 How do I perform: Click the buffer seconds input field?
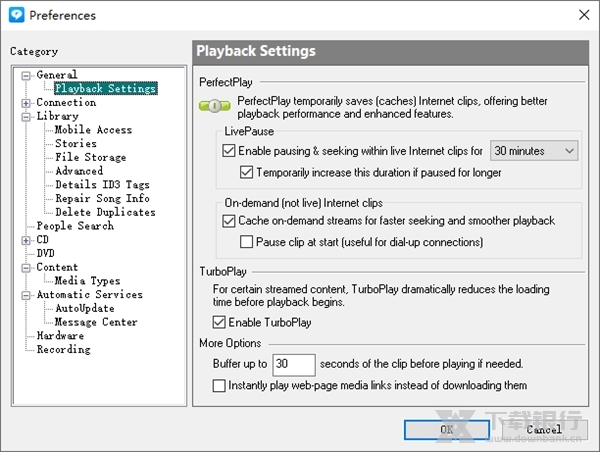pos(294,364)
